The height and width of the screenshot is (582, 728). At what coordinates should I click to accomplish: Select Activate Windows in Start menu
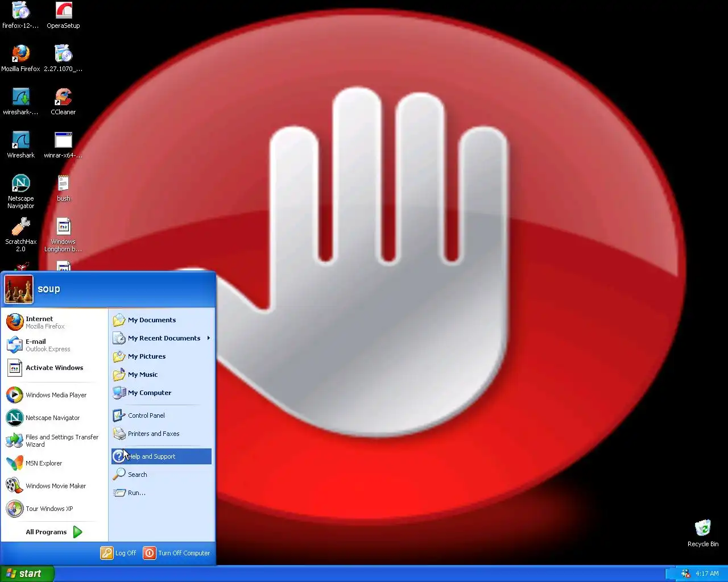[54, 368]
